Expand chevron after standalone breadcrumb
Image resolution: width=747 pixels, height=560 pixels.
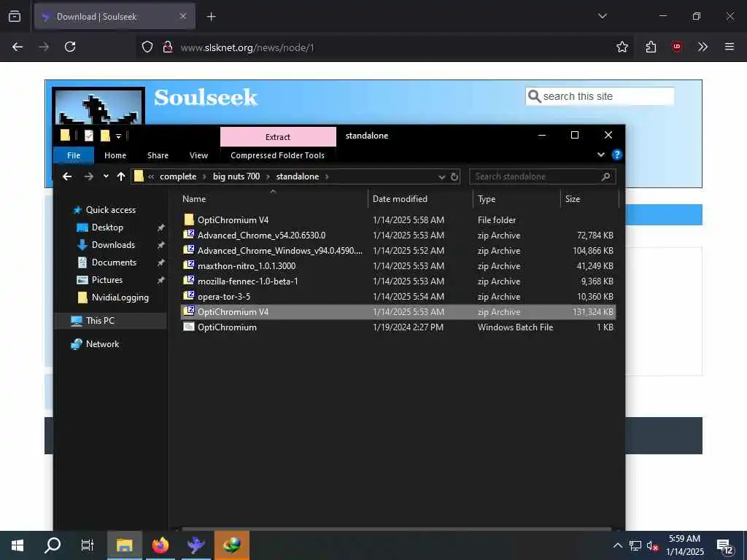[x=327, y=176]
